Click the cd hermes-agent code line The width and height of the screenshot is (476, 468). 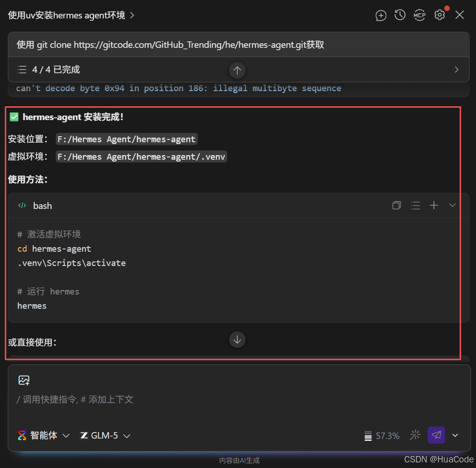point(54,249)
